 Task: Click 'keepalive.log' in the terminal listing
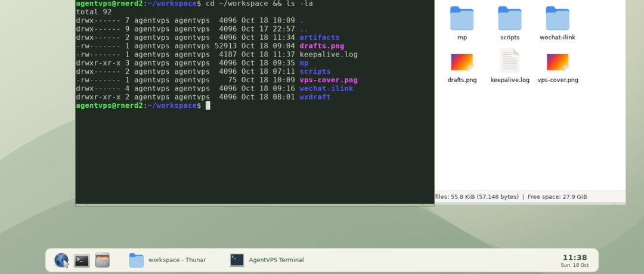tap(329, 55)
